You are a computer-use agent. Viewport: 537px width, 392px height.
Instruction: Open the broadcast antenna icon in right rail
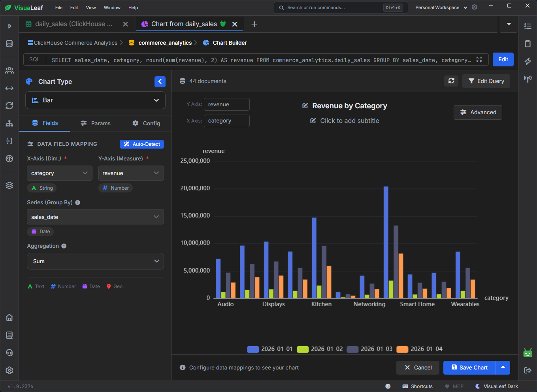[528, 79]
